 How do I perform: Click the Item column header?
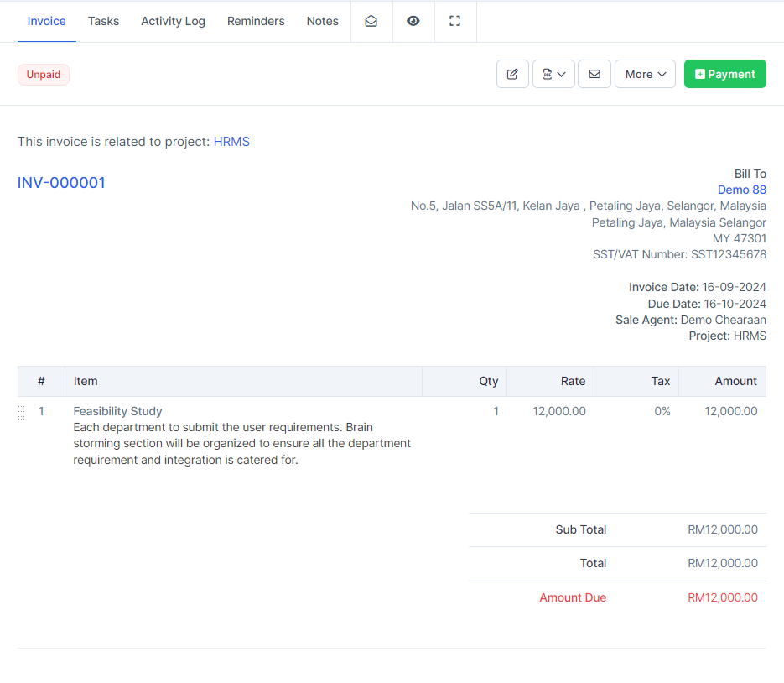click(x=86, y=381)
